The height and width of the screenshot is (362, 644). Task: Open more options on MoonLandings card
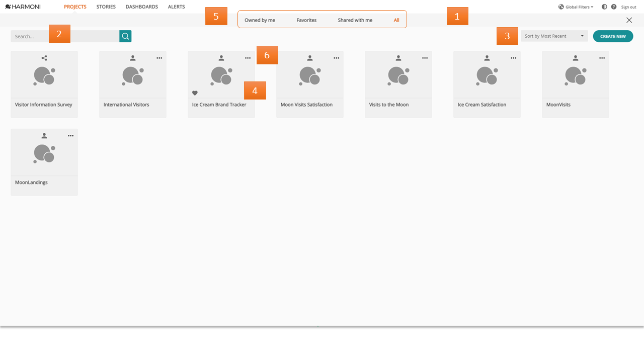(x=70, y=136)
